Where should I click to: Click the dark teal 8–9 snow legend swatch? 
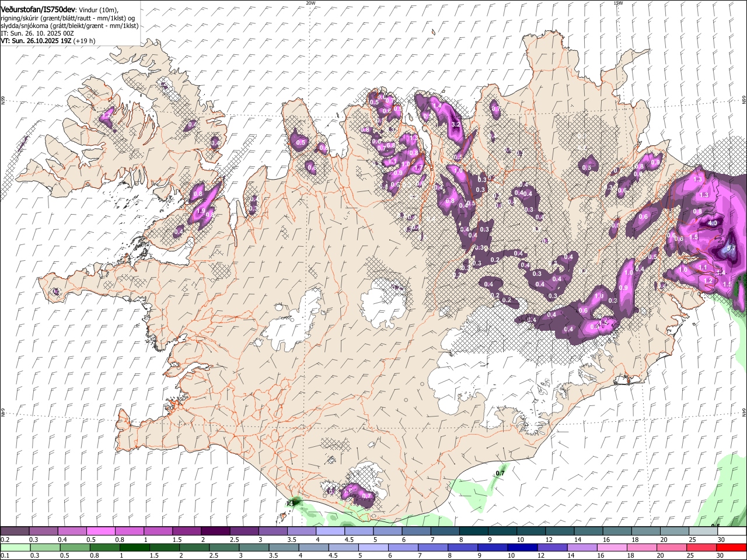click(x=474, y=531)
